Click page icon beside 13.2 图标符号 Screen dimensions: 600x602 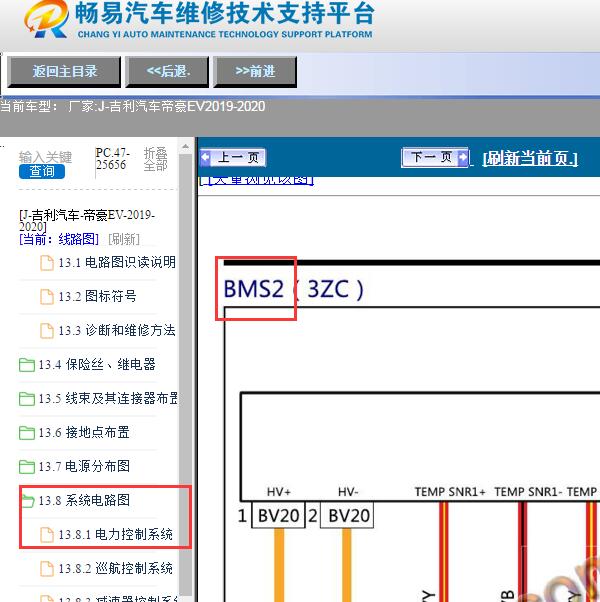click(x=47, y=297)
